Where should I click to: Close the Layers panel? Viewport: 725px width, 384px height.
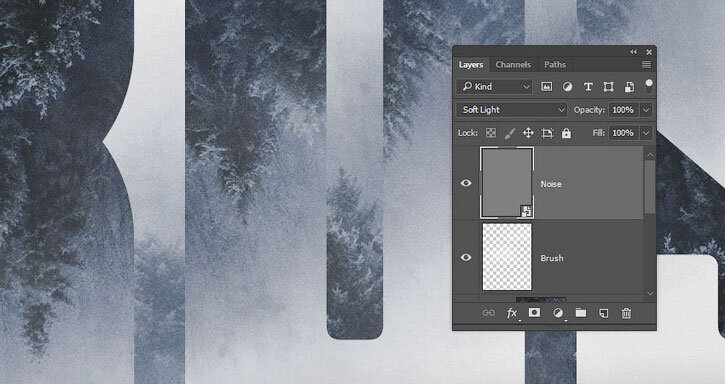tap(649, 52)
